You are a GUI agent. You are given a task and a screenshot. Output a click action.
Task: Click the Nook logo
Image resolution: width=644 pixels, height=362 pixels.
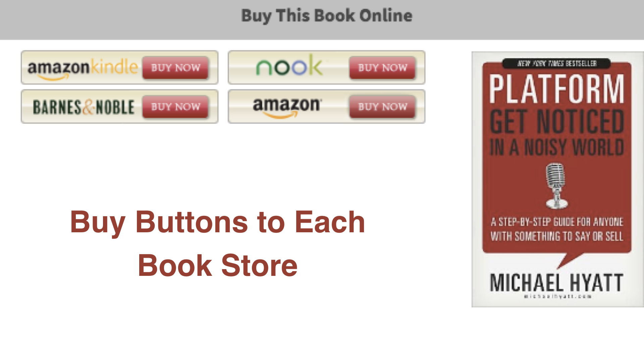(289, 65)
